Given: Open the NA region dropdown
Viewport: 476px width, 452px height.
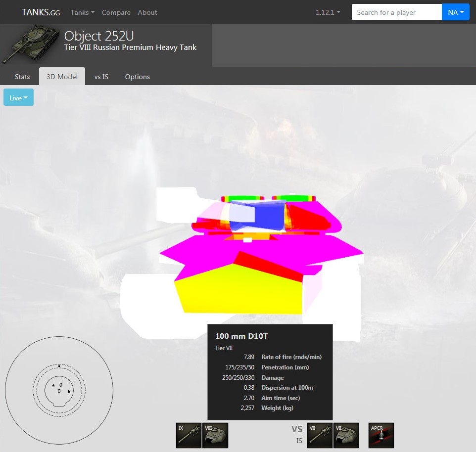Looking at the screenshot, I should tap(456, 12).
